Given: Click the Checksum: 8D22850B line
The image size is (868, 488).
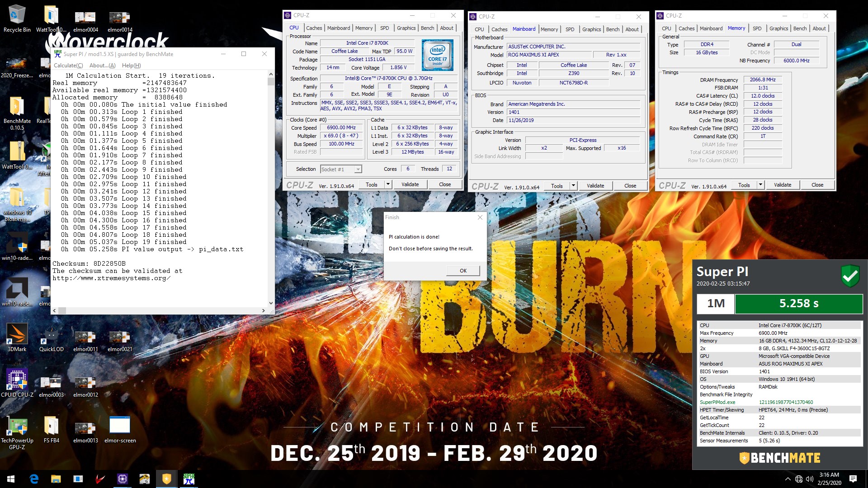Looking at the screenshot, I should (89, 263).
